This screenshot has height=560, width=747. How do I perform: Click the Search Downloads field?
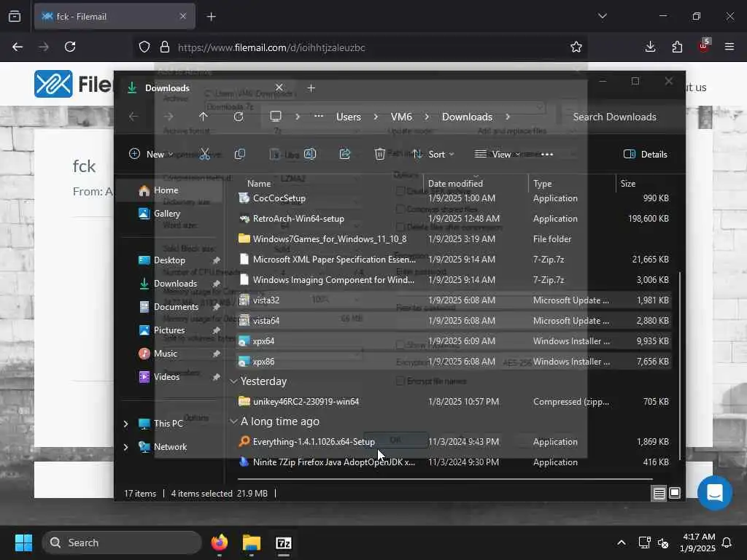click(x=620, y=117)
